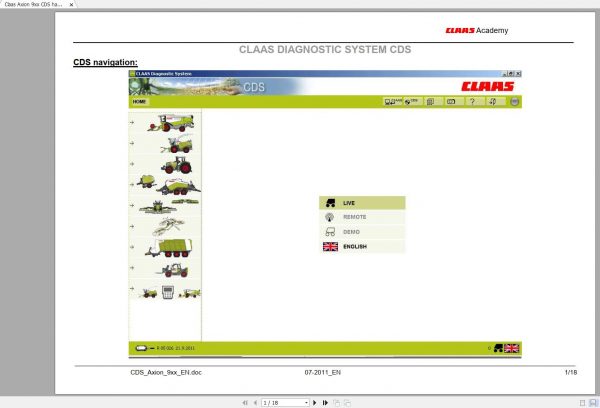Click the 07-2011_EN footer text
The width and height of the screenshot is (600, 408).
coord(323,372)
